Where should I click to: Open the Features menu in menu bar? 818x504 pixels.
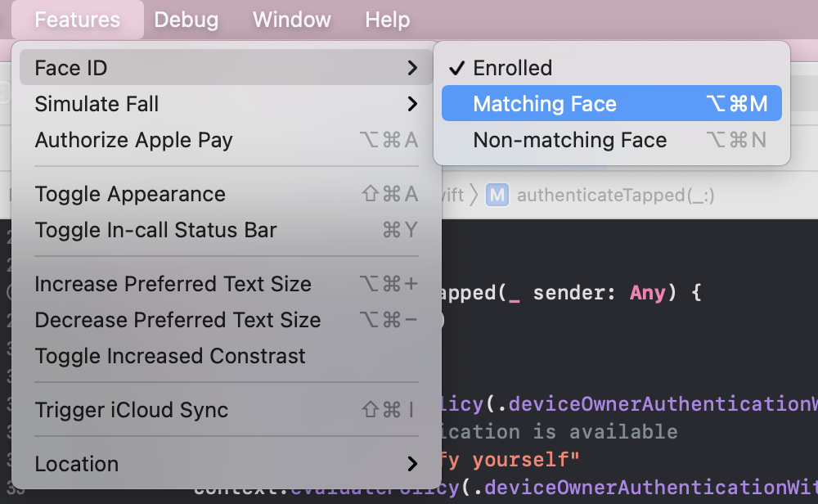pyautogui.click(x=77, y=20)
